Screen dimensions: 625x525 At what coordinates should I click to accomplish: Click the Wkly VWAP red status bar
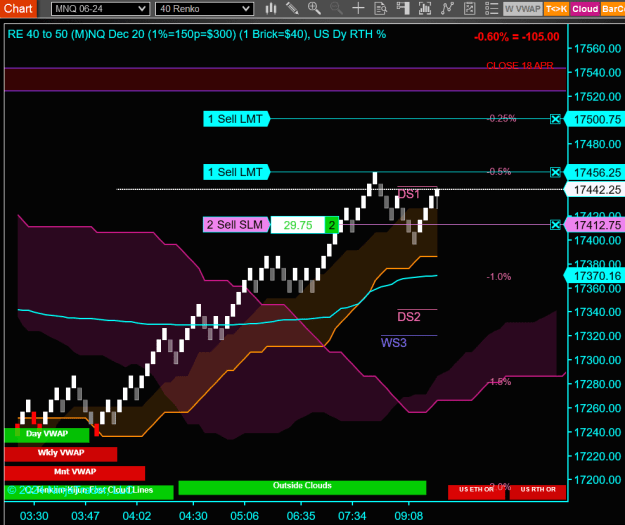point(61,454)
